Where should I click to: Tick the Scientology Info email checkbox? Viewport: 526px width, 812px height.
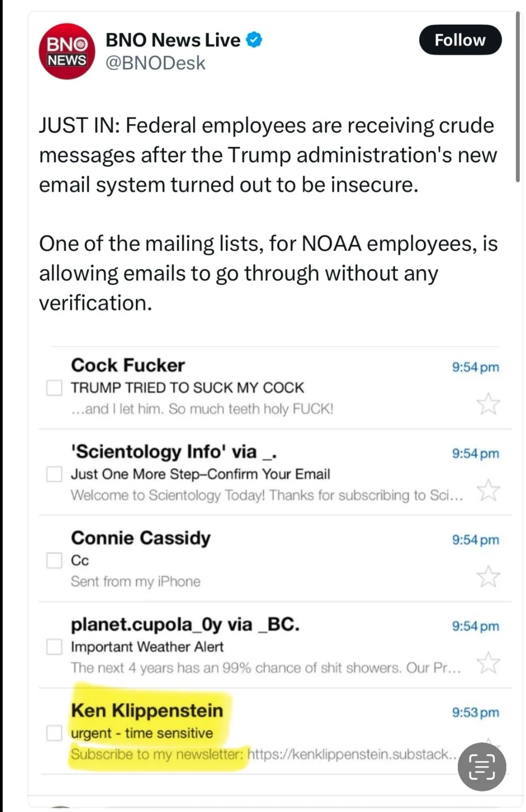pyautogui.click(x=54, y=474)
